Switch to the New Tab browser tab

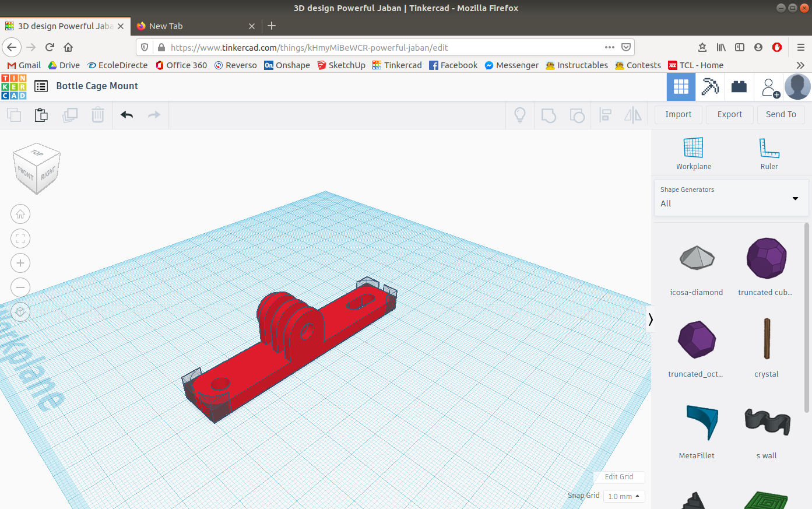click(x=196, y=26)
